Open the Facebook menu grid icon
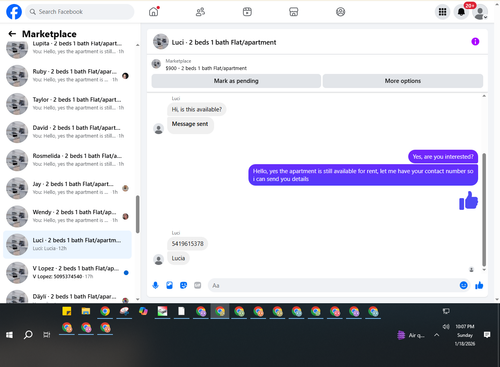The height and width of the screenshot is (367, 500). tap(442, 12)
